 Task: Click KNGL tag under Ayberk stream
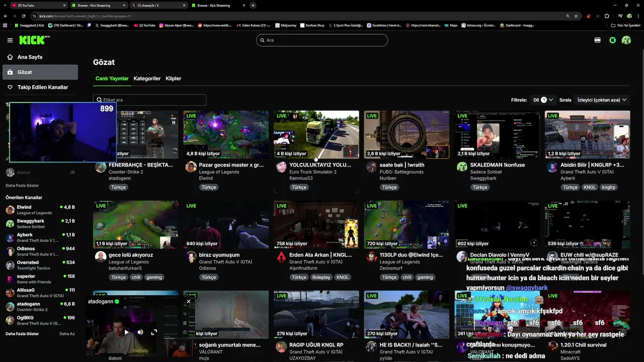(589, 187)
